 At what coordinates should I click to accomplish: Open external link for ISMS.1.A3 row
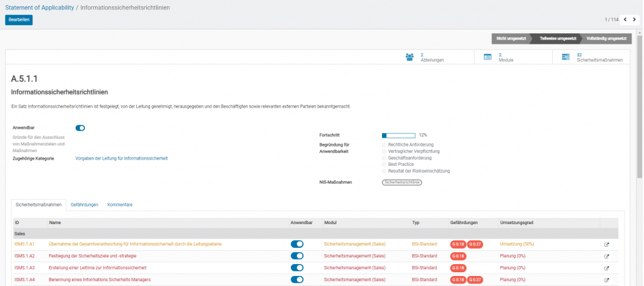(x=606, y=268)
